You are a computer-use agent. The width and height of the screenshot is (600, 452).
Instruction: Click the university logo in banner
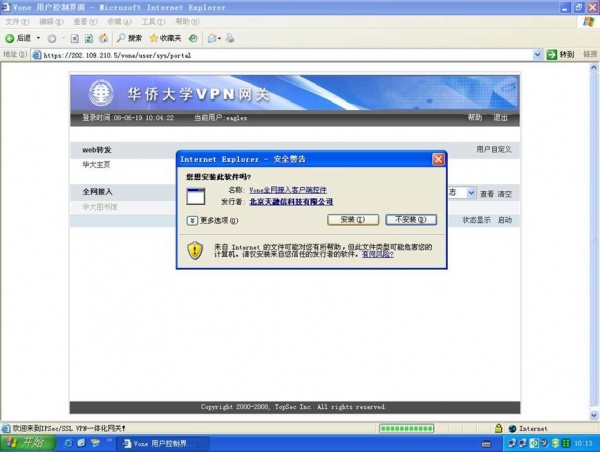[x=101, y=92]
